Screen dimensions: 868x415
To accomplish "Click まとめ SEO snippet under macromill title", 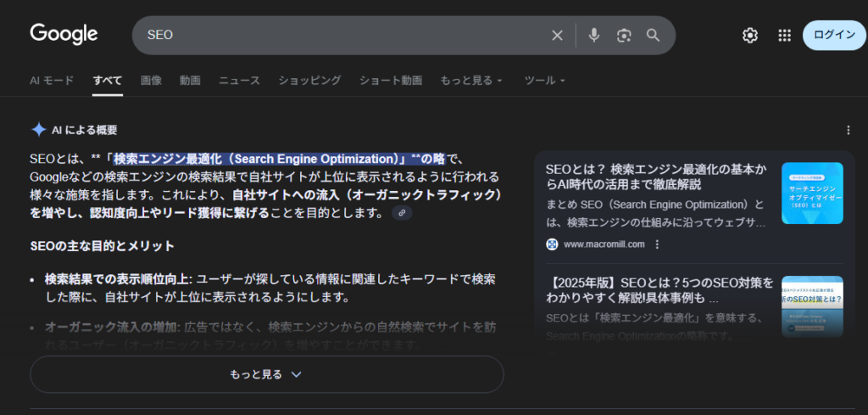I will coord(655,214).
